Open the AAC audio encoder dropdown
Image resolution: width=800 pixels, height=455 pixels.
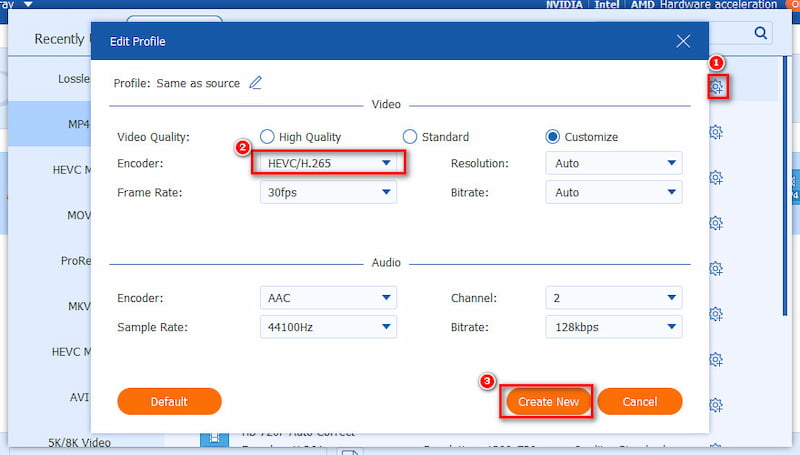tap(328, 297)
